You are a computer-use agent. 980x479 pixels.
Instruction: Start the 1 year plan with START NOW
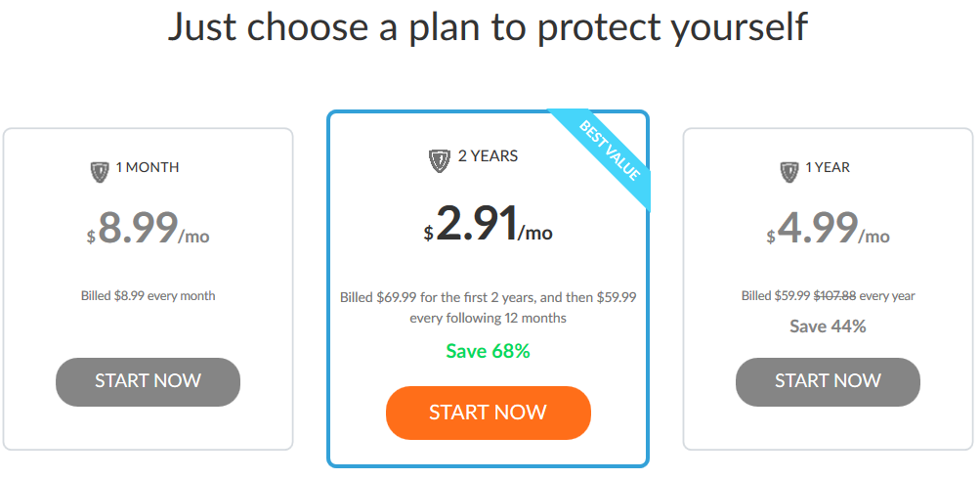click(x=829, y=381)
